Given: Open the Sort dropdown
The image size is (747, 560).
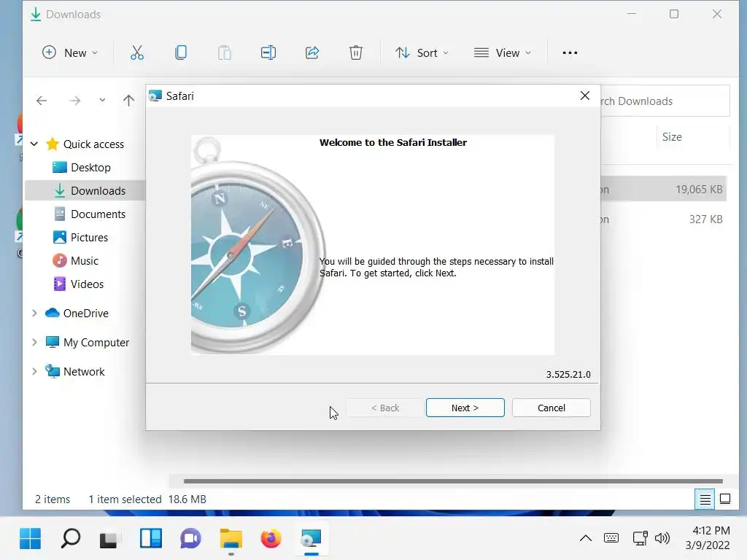Looking at the screenshot, I should pyautogui.click(x=422, y=52).
